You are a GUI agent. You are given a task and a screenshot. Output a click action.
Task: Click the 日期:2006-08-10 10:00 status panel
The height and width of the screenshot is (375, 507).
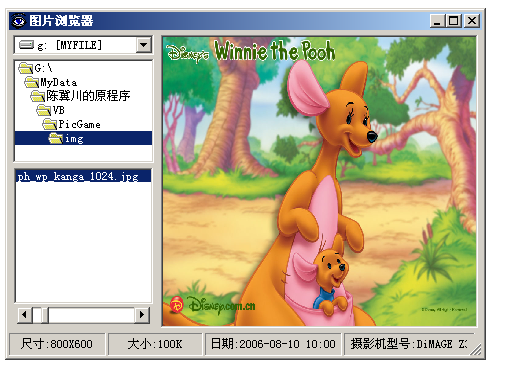click(x=273, y=344)
